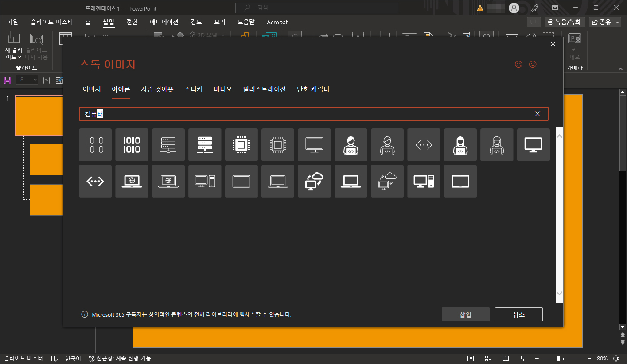Click the happy face feedback icon
627x364 pixels.
click(518, 64)
